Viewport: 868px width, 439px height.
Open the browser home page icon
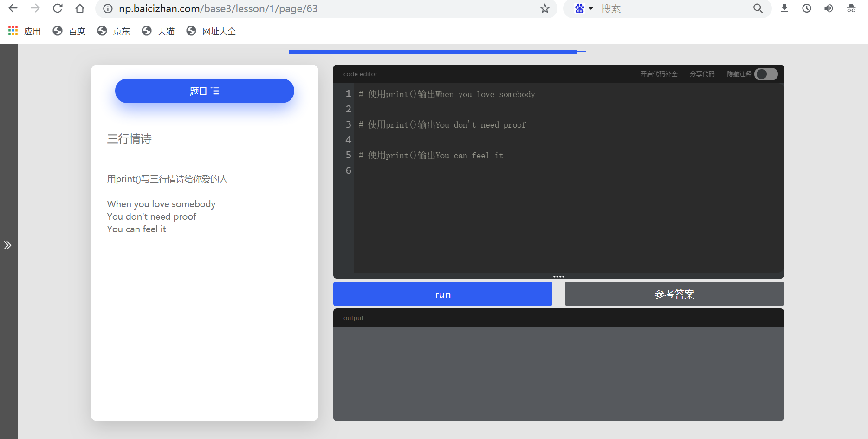pyautogui.click(x=80, y=8)
